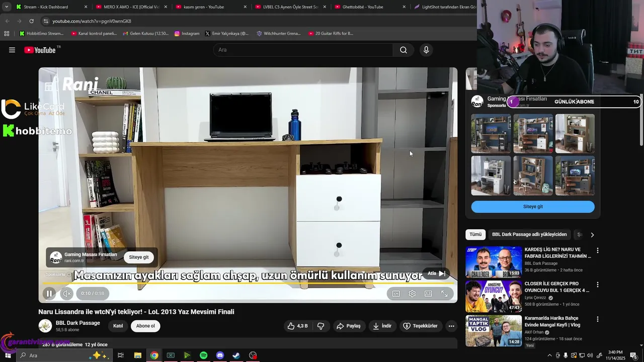Click the blue 'Siteye git' sidebar button
This screenshot has height=362, width=644.
[533, 207]
